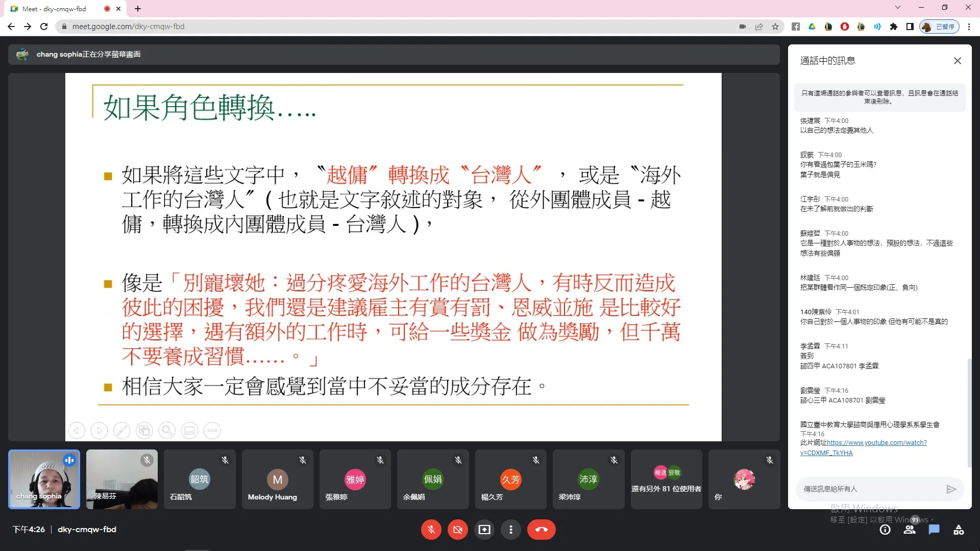Select 陳易芬's video tile
This screenshot has width=980, height=551.
(x=122, y=479)
